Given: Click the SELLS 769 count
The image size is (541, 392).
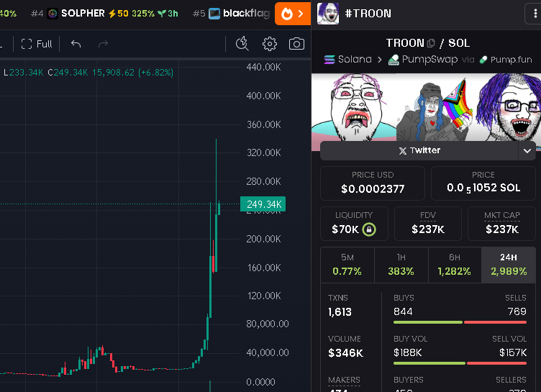Looking at the screenshot, I should click(x=517, y=311).
